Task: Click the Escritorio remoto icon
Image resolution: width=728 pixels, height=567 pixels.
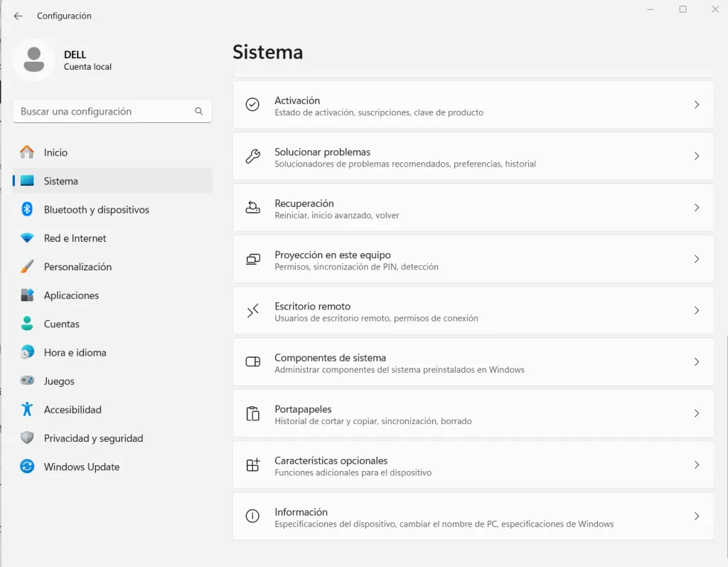Action: coord(252,310)
